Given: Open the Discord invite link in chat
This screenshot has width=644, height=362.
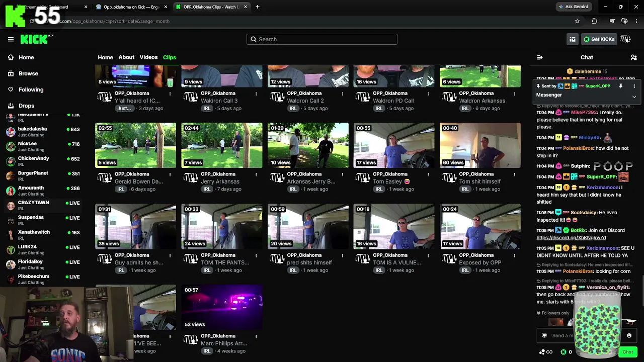Looking at the screenshot, I should [x=571, y=238].
